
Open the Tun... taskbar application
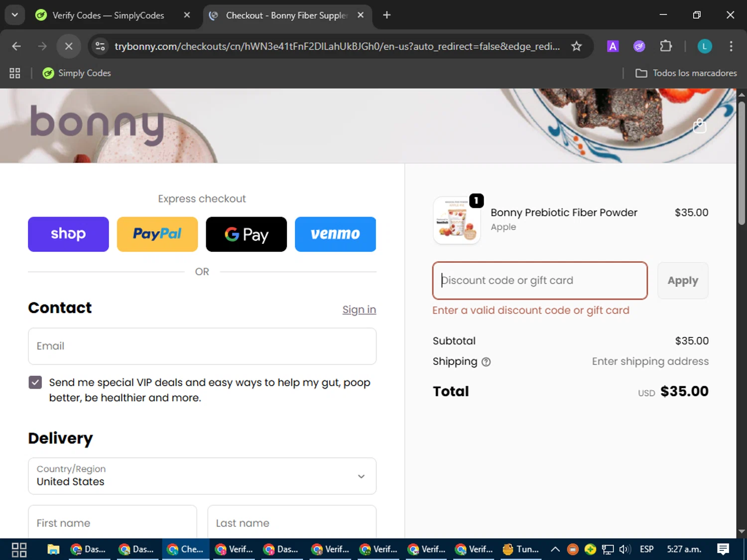(x=521, y=550)
